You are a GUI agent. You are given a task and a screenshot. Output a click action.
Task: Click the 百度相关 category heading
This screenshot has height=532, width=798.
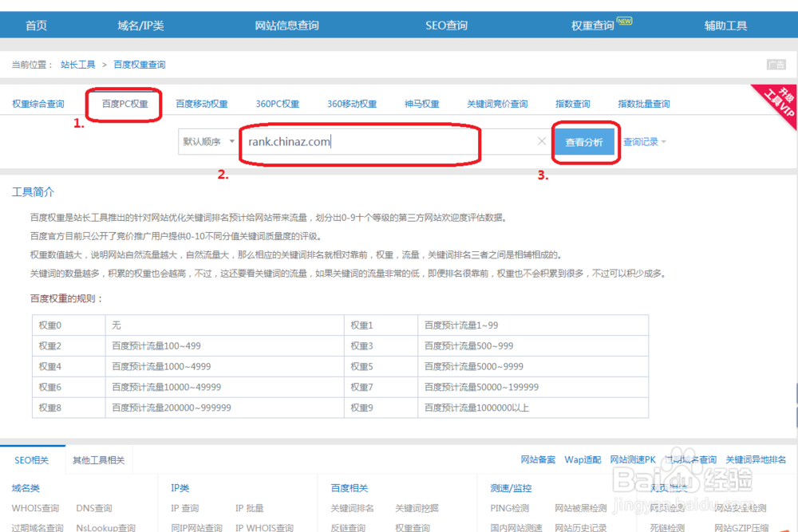350,488
